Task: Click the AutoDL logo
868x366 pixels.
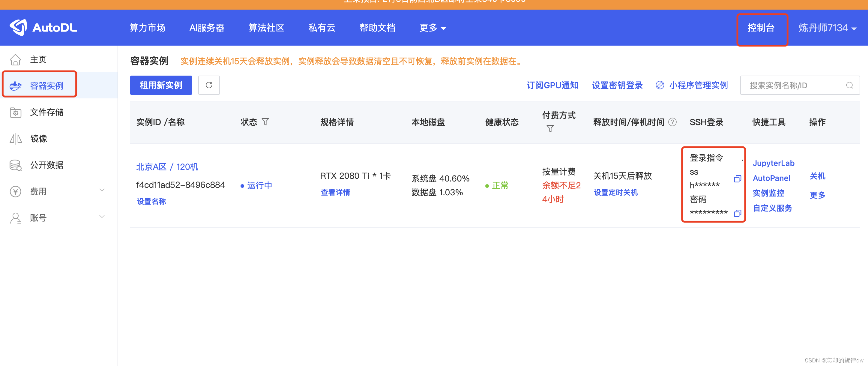Action: click(x=43, y=28)
